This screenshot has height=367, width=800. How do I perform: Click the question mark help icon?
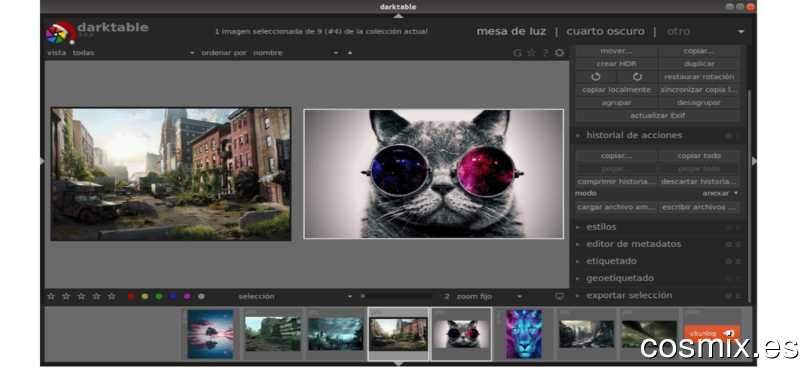tap(545, 53)
